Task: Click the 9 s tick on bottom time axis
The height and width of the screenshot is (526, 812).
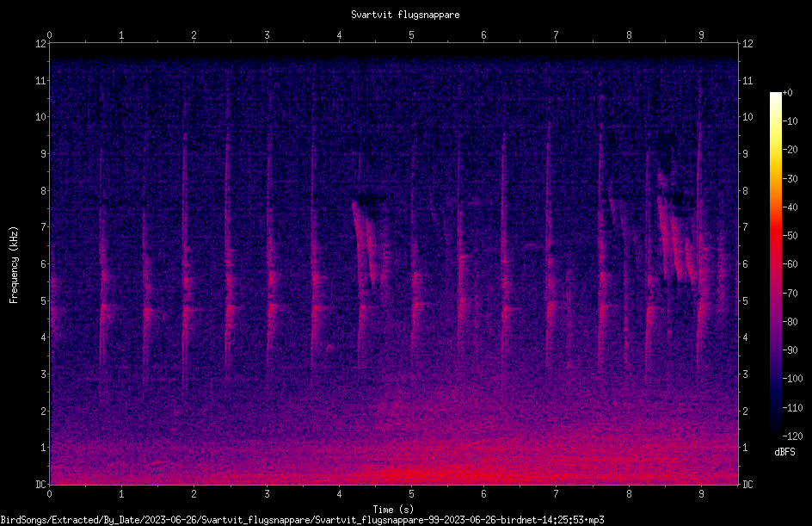Action: (701, 494)
